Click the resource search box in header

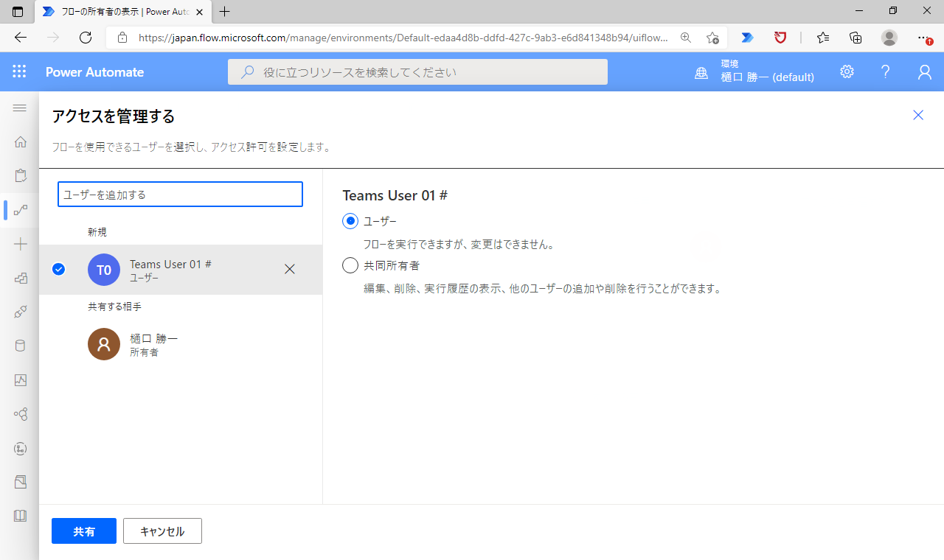417,72
